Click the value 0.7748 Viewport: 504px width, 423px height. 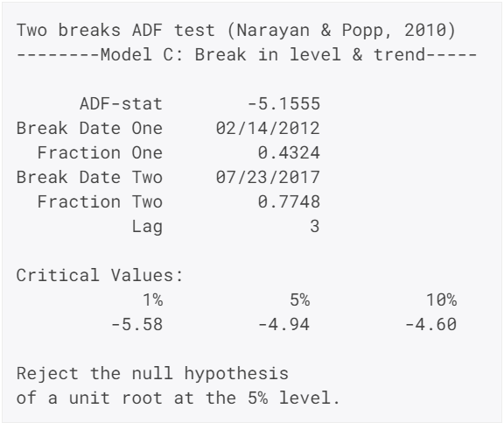(x=289, y=201)
